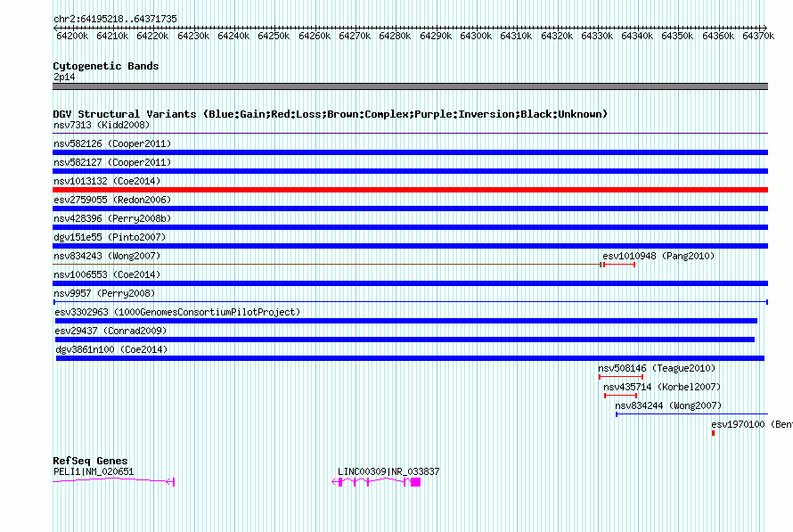Open the RefSeq Genes track heading
The height and width of the screenshot is (532, 793).
pyautogui.click(x=91, y=461)
